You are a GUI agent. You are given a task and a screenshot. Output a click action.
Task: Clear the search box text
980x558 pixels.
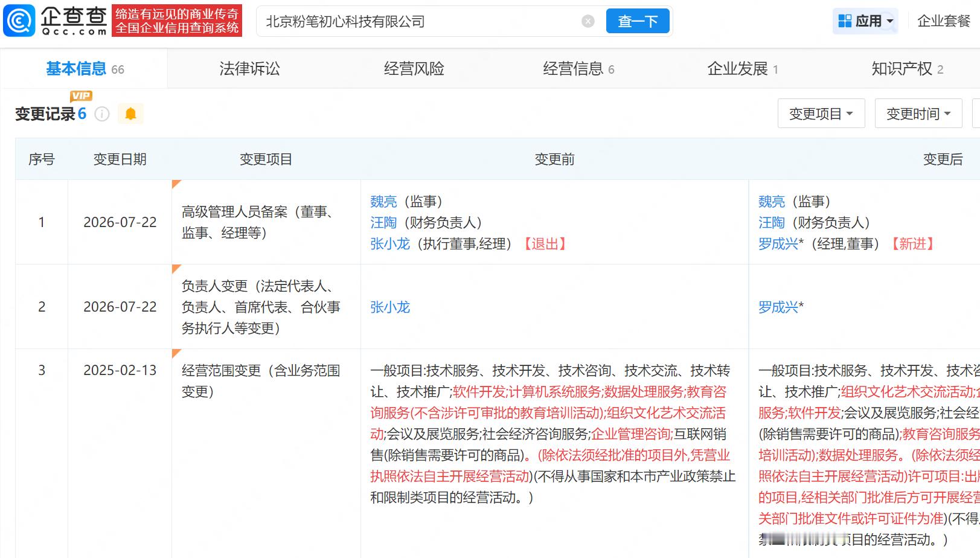point(588,22)
